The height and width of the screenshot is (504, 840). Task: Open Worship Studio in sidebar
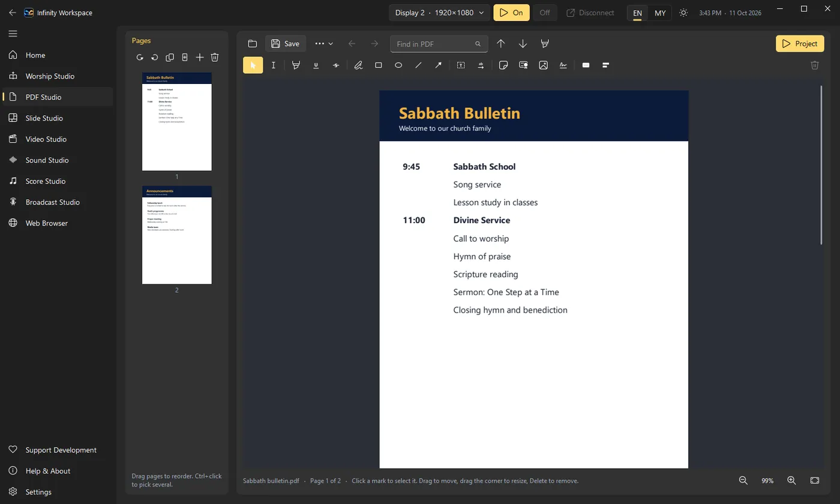coord(58,76)
